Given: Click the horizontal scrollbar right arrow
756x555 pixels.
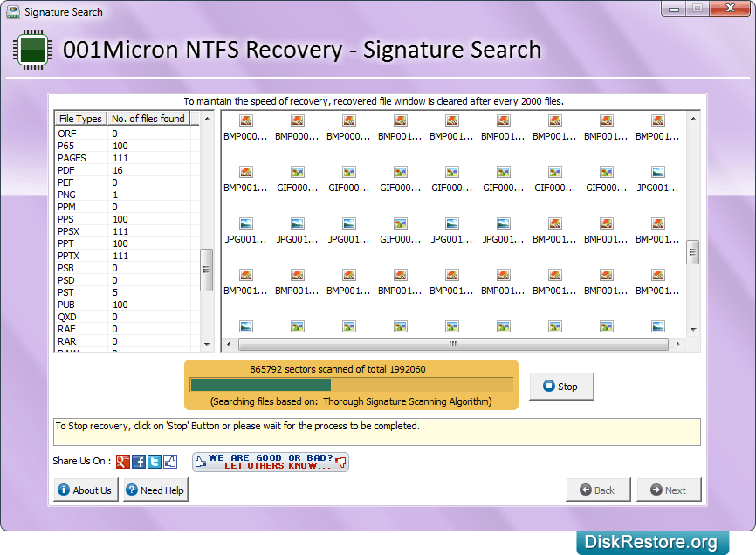Looking at the screenshot, I should (678, 344).
